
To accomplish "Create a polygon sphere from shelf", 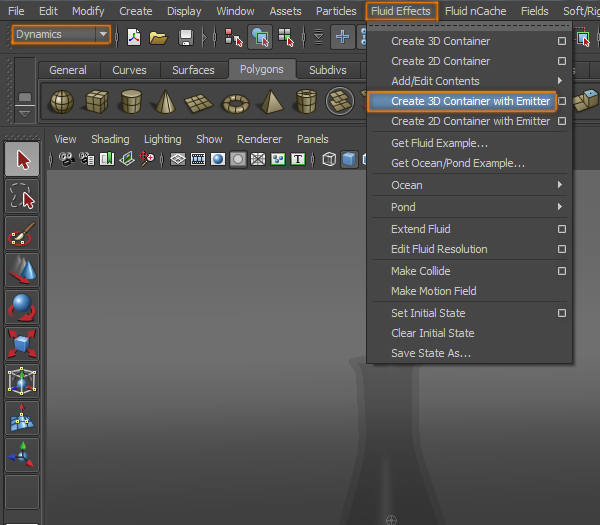I will coord(62,102).
